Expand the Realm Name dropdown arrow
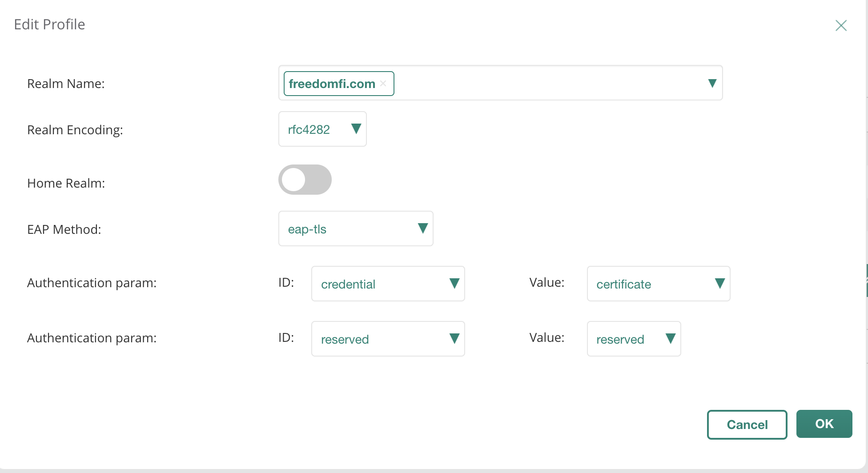The width and height of the screenshot is (868, 473). [x=712, y=83]
